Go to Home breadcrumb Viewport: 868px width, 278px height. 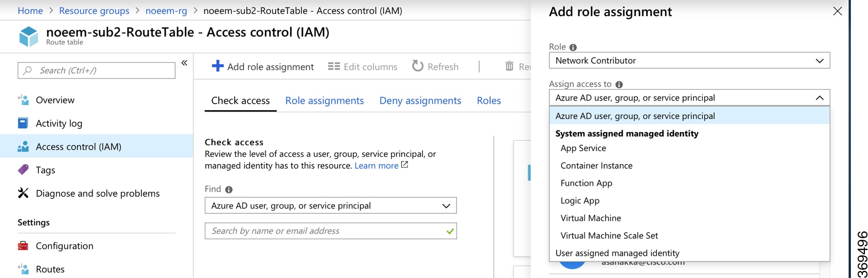pos(30,10)
